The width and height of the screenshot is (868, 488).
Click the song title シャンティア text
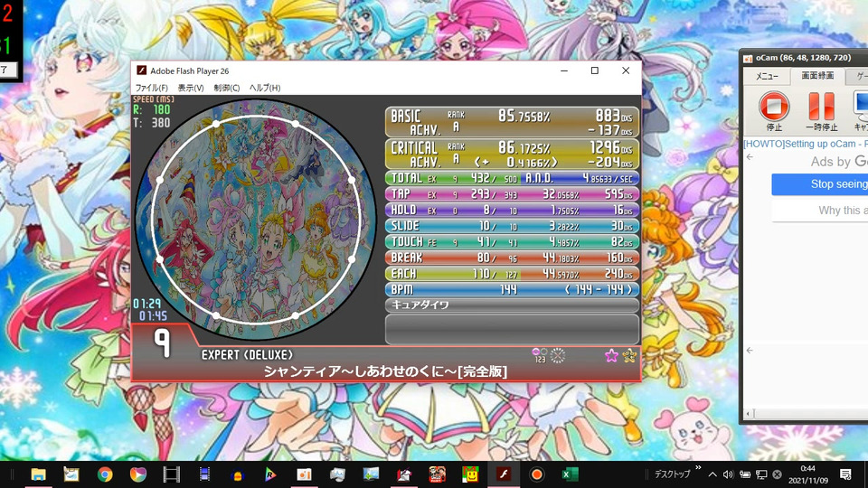pos(385,371)
